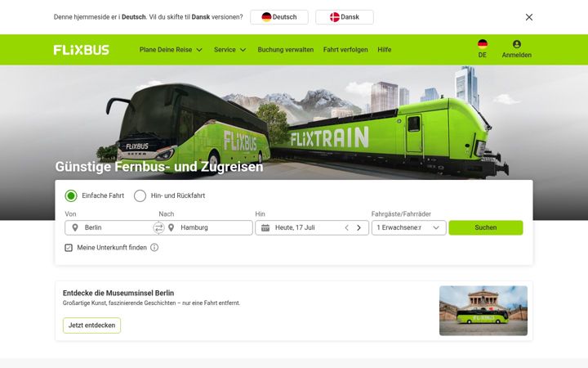588x368 pixels.
Task: Click the Entdecke die Museumsinsel Berlin heading
Action: click(118, 293)
